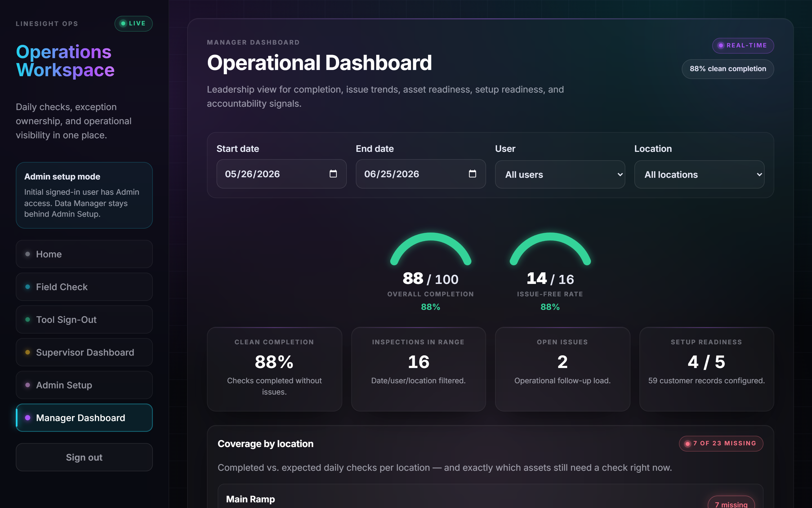812x508 pixels.
Task: Click the Open Issues card
Action: pyautogui.click(x=562, y=369)
